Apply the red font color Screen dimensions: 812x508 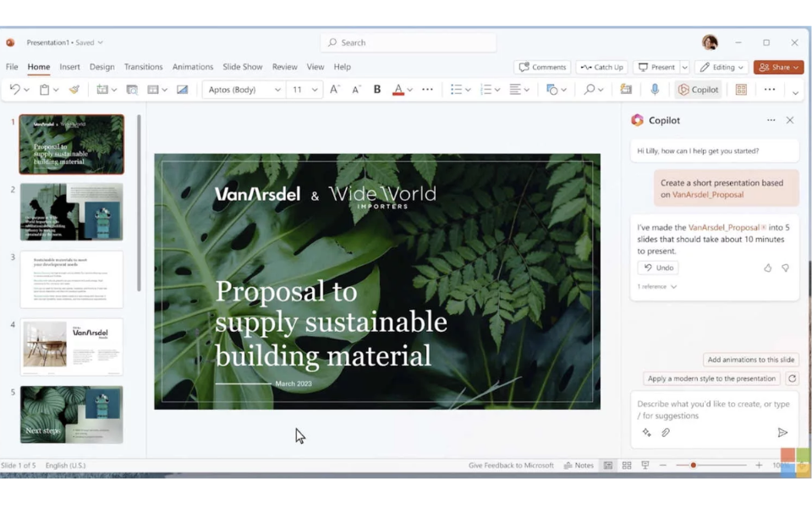(398, 90)
